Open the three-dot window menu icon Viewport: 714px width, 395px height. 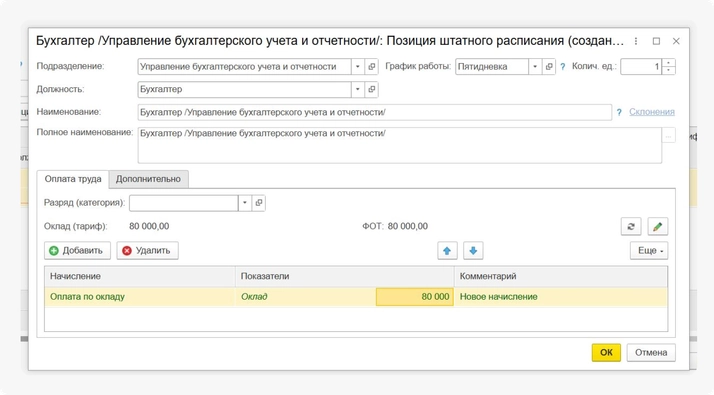pos(636,41)
